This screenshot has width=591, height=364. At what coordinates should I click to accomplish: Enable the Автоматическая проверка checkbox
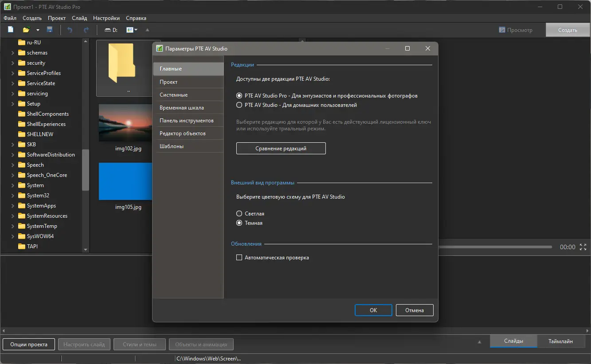coord(239,257)
